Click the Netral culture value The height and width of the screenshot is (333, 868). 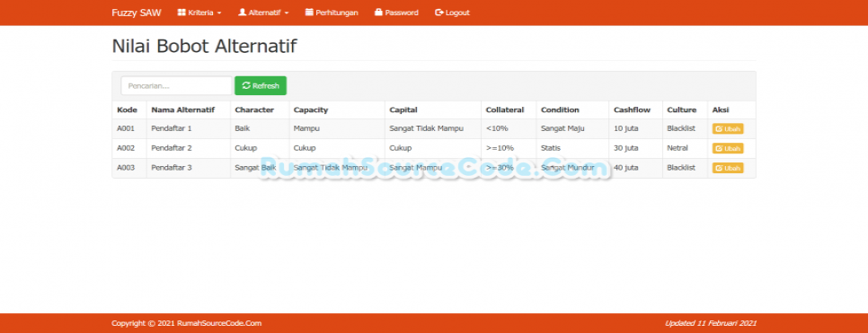678,148
